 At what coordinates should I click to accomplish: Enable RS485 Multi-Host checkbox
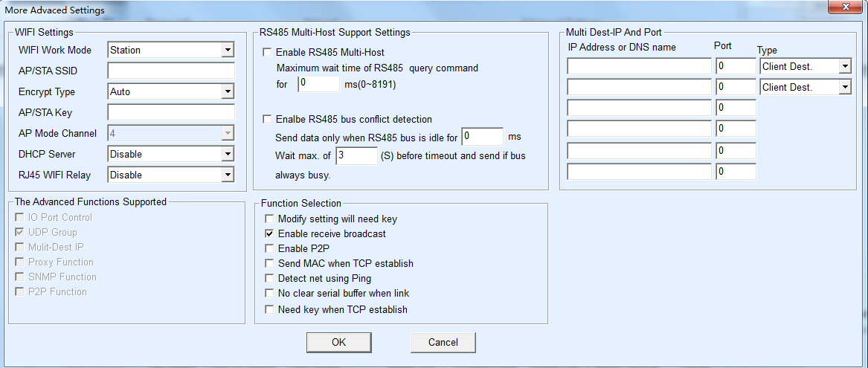pyautogui.click(x=267, y=53)
